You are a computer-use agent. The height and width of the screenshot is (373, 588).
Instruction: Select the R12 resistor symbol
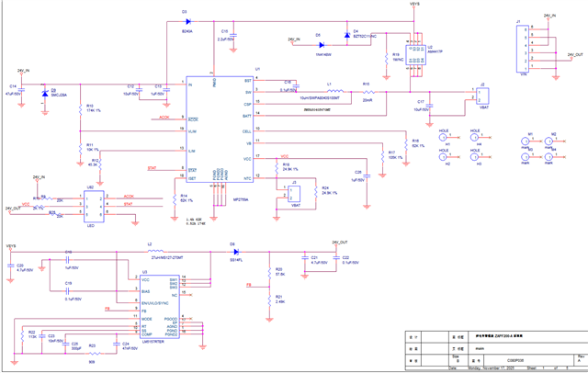[x=100, y=164]
